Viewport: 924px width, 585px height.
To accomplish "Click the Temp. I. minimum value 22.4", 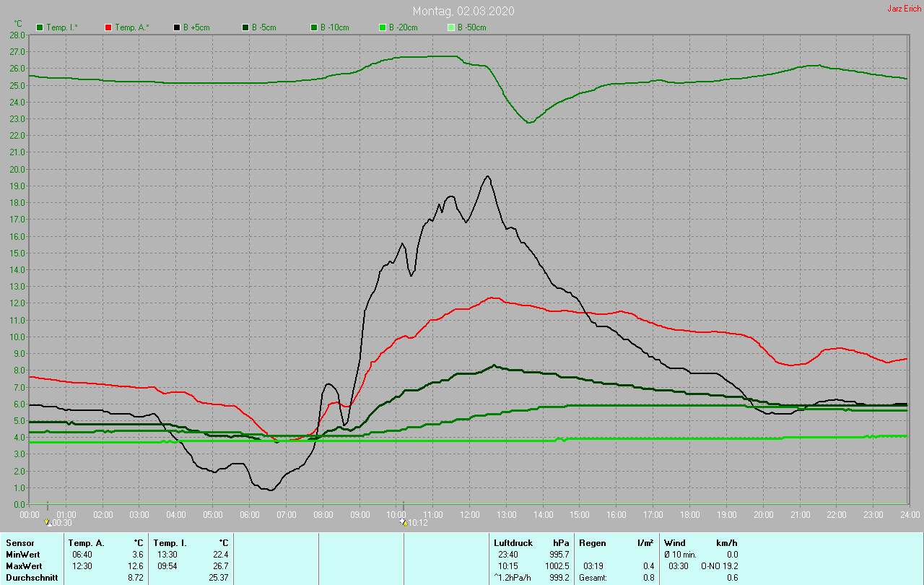I will 220,555.
